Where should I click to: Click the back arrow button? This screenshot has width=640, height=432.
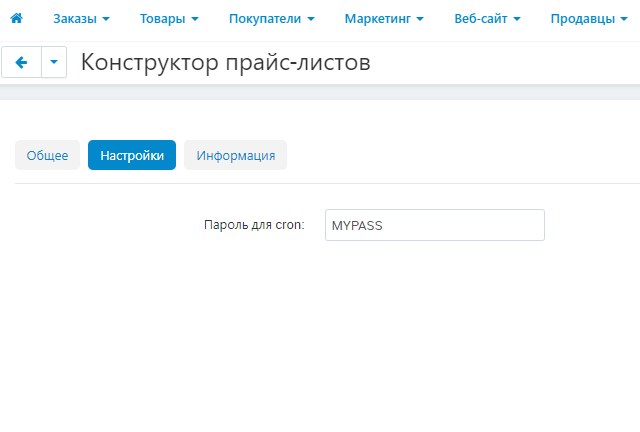21,63
